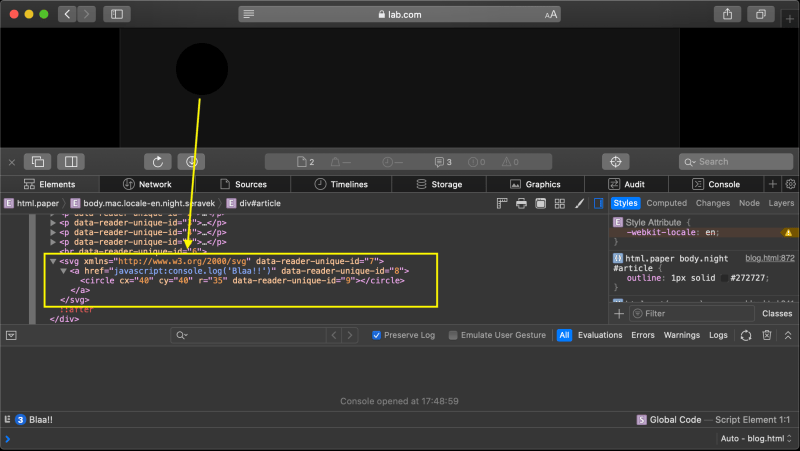The width and height of the screenshot is (800, 451).
Task: Add a new tab with plus button
Action: click(790, 19)
